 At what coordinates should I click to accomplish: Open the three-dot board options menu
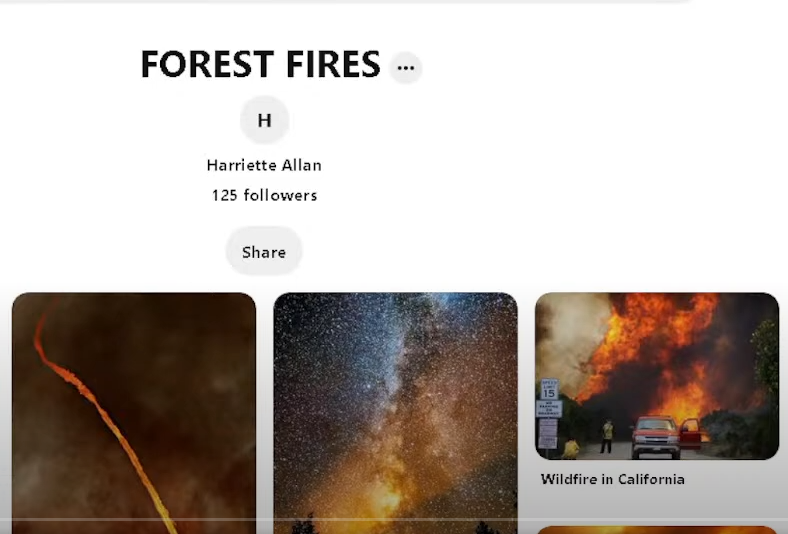tap(406, 67)
